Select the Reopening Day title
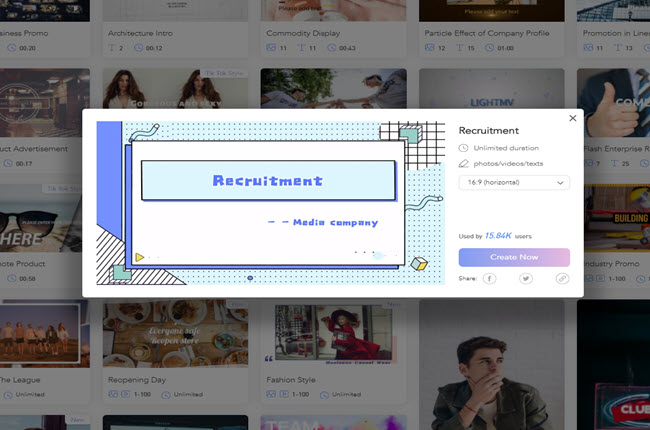This screenshot has height=430, width=650. click(x=137, y=380)
